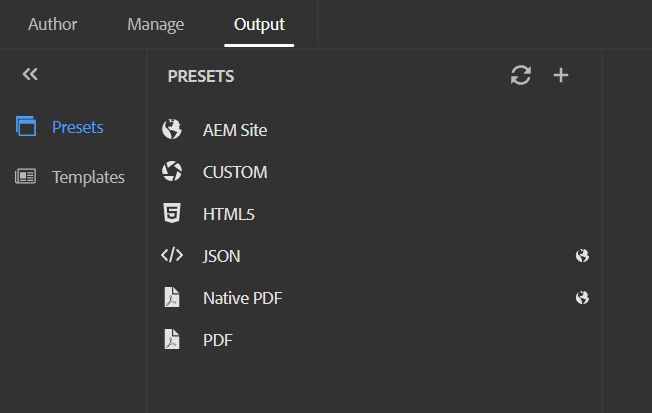This screenshot has height=413, width=652.
Task: Click the Presets panel icon in sidebar
Action: pyautogui.click(x=26, y=126)
